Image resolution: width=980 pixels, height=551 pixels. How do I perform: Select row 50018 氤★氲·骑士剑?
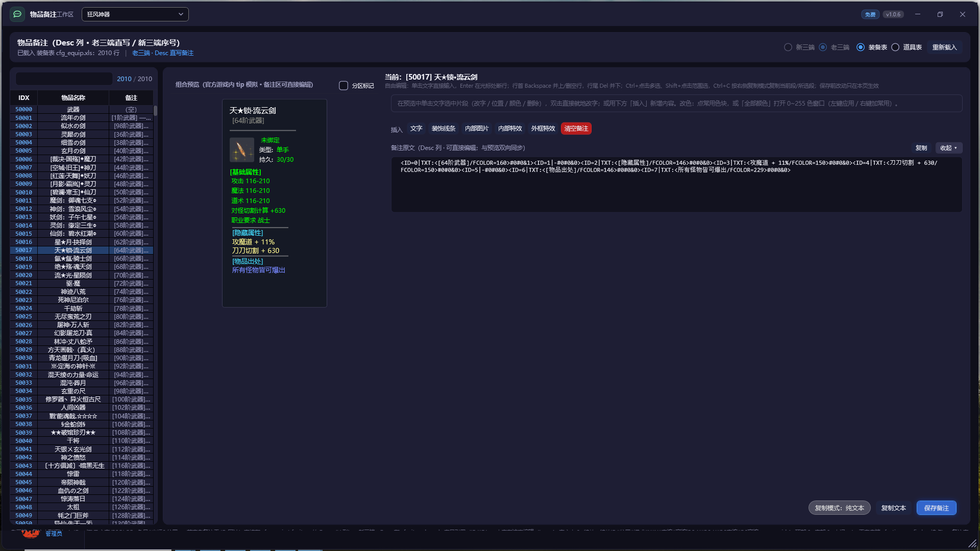[x=82, y=259]
